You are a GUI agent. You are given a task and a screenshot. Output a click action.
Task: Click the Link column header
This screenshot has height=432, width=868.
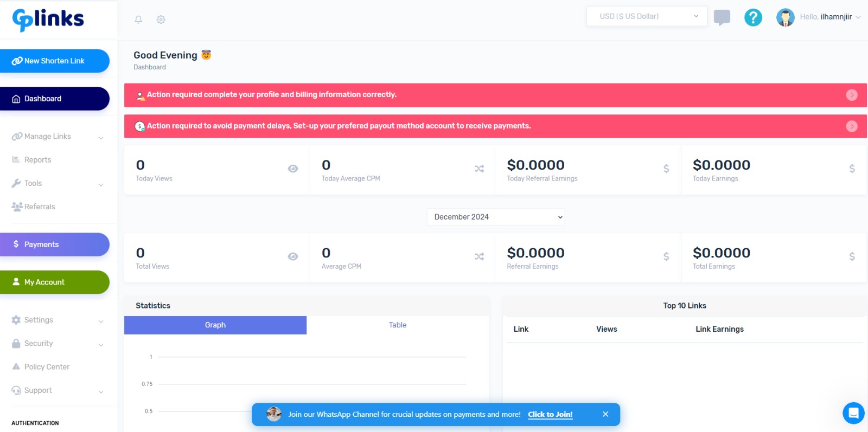tap(521, 329)
